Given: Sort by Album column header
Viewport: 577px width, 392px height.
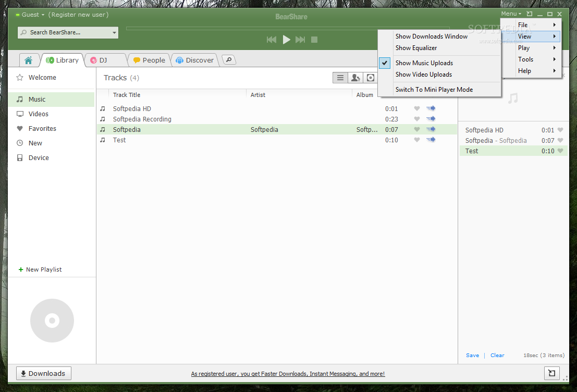Looking at the screenshot, I should click(365, 94).
